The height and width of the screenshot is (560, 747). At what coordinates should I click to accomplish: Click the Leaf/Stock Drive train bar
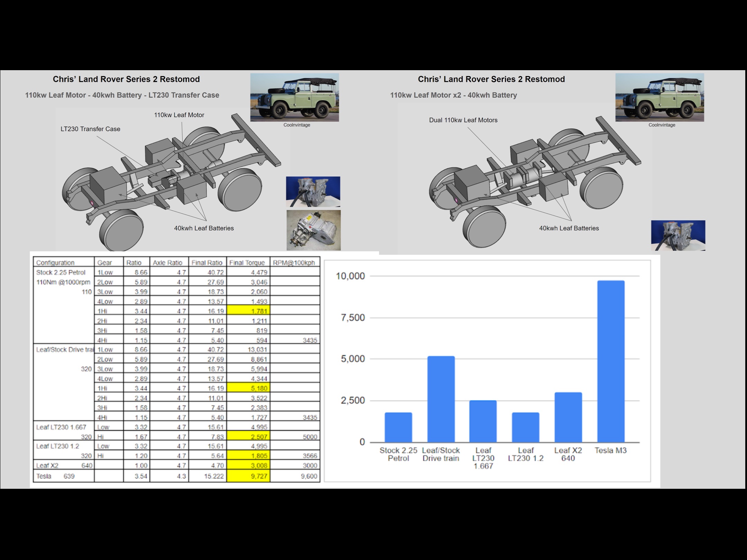coord(441,399)
